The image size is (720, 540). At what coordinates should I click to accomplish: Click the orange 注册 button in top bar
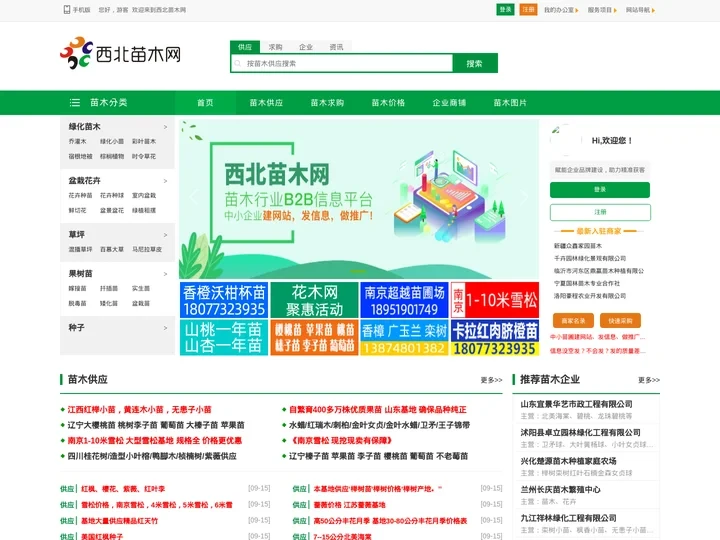[529, 10]
